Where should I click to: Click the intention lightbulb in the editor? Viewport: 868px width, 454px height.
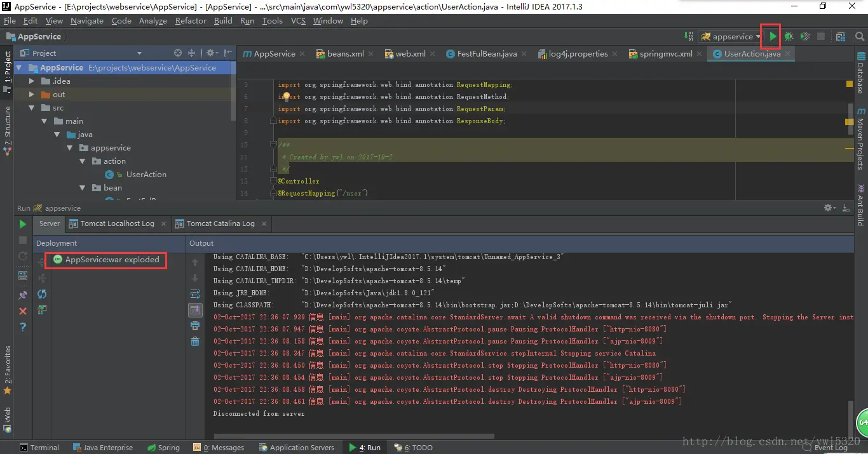point(287,97)
